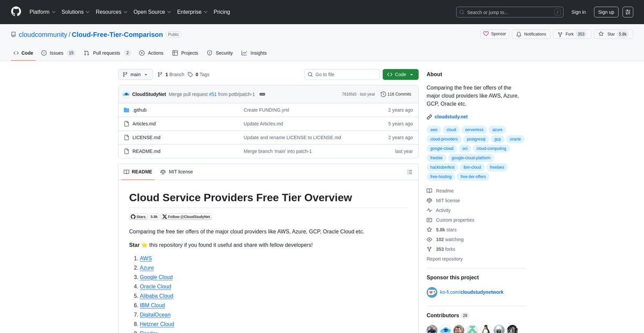
Task: Click the penguin contributor avatar
Action: (x=486, y=329)
